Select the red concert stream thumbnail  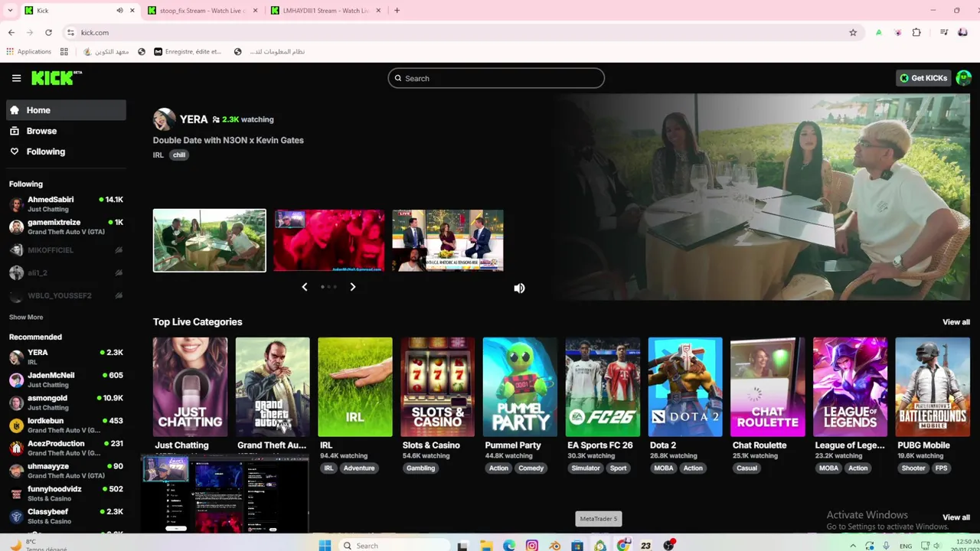click(329, 240)
